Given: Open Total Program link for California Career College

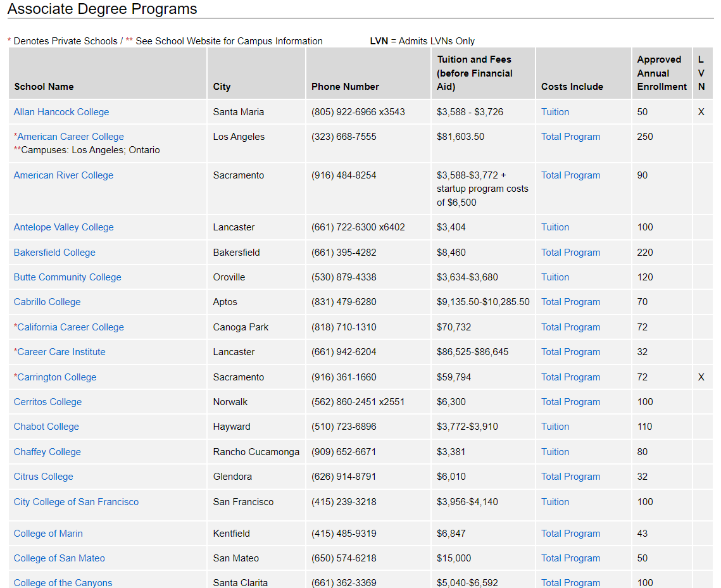Looking at the screenshot, I should (570, 327).
